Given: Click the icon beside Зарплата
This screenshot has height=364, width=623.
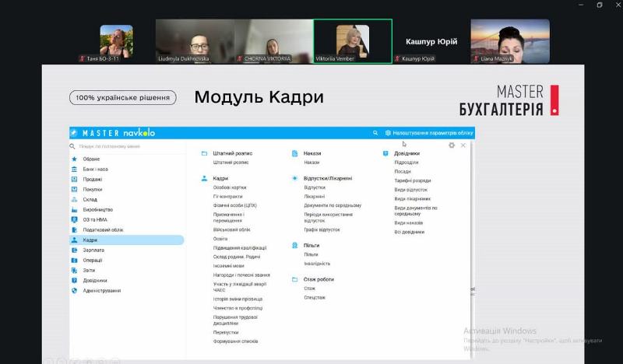Looking at the screenshot, I should point(74,250).
